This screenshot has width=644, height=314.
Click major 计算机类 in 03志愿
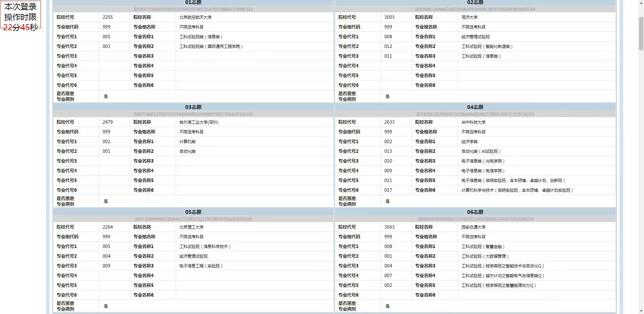[187, 141]
